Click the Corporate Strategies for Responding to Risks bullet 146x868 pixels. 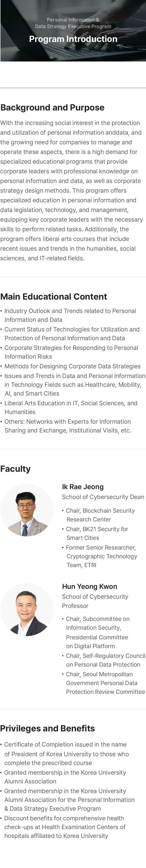click(71, 352)
